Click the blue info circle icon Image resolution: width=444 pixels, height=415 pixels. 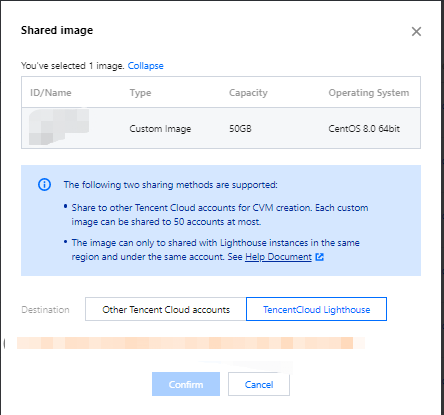44,184
